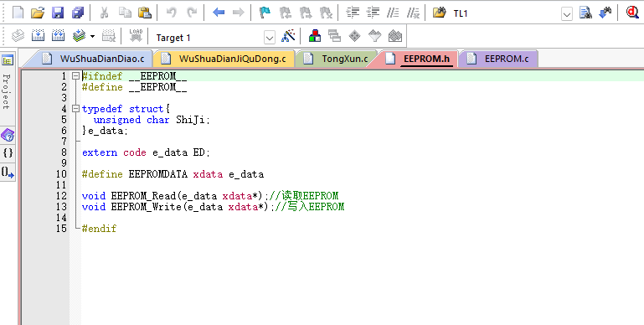Viewport: 644px width, 325px height.
Task: Clear all bookmarks
Action: 326,13
